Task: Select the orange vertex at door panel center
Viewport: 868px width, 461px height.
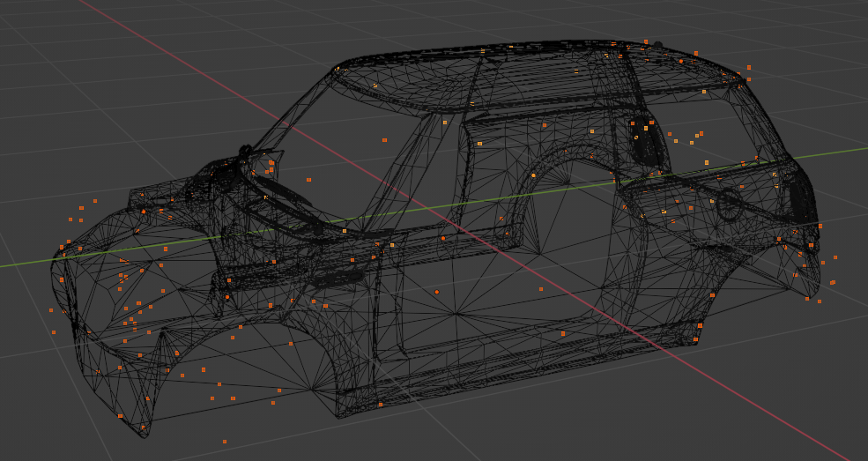Action: tap(436, 292)
